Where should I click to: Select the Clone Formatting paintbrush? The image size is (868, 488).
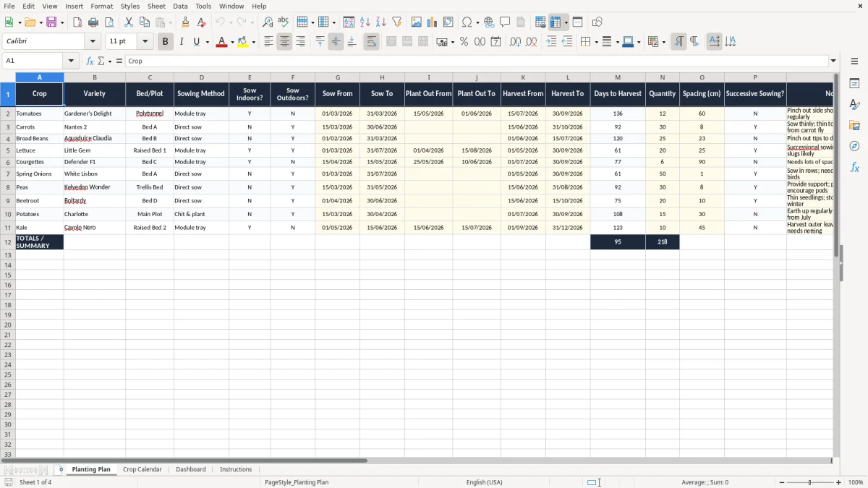[186, 22]
